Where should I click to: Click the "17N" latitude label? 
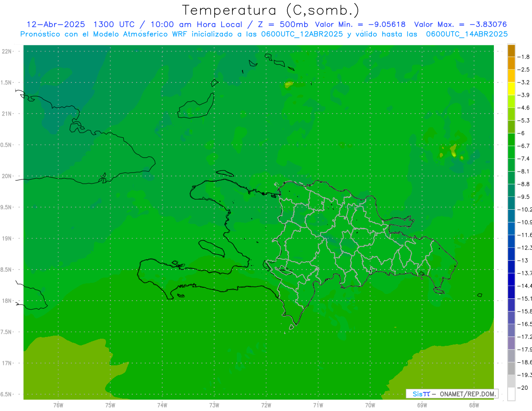pyautogui.click(x=7, y=364)
